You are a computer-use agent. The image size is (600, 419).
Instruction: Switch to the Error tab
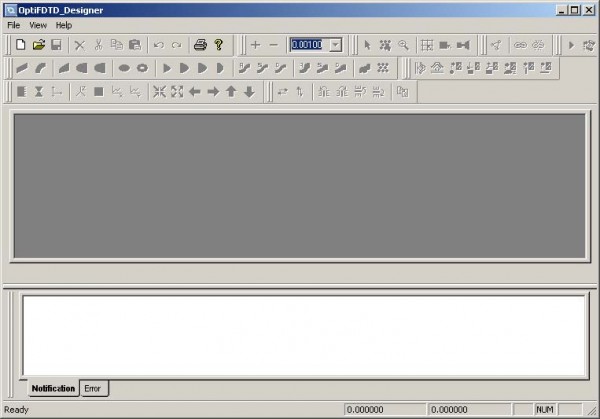(93, 388)
